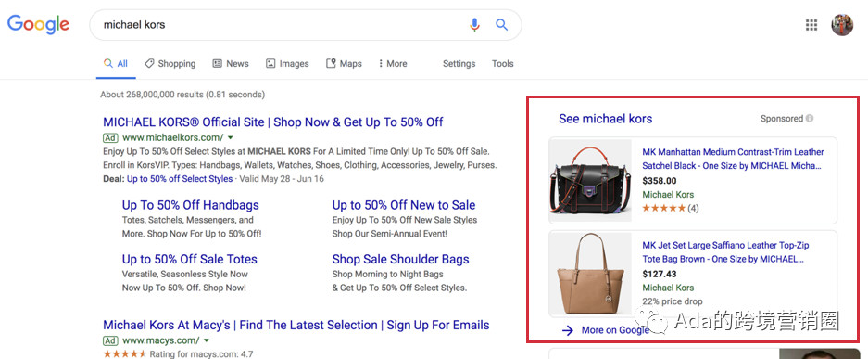Open search Tools
868x359 pixels.
[503, 64]
